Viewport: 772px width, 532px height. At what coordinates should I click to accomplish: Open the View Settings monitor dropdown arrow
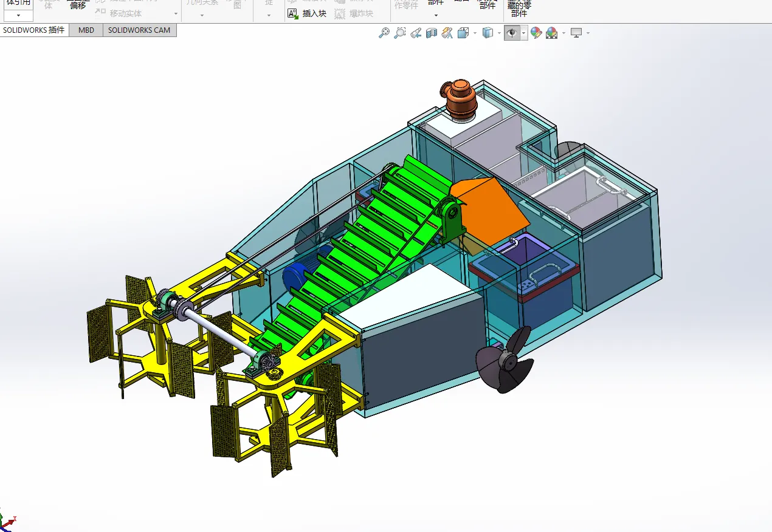coord(588,33)
